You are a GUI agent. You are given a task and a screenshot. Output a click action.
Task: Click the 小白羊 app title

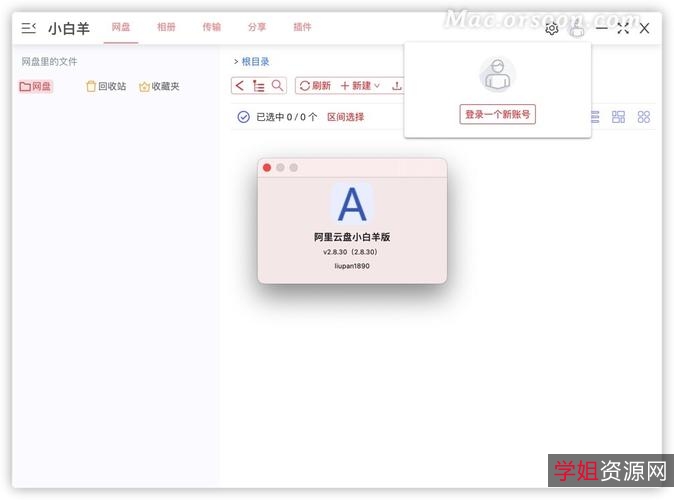tap(69, 28)
